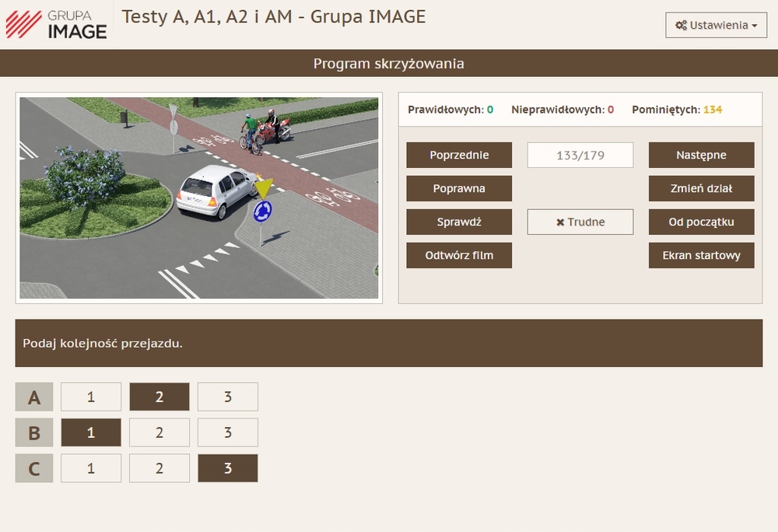Change section with Zmień dział
This screenshot has width=778, height=532.
tap(701, 188)
